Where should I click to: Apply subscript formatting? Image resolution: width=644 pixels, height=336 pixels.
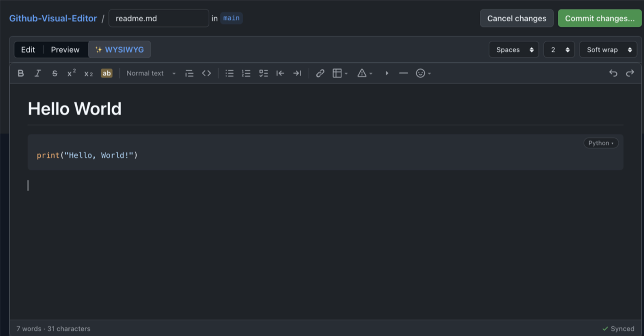coord(89,74)
